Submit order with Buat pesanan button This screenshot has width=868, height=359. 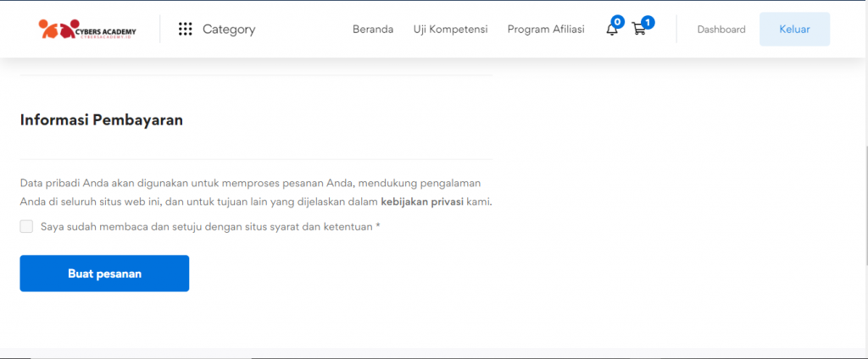(x=104, y=273)
